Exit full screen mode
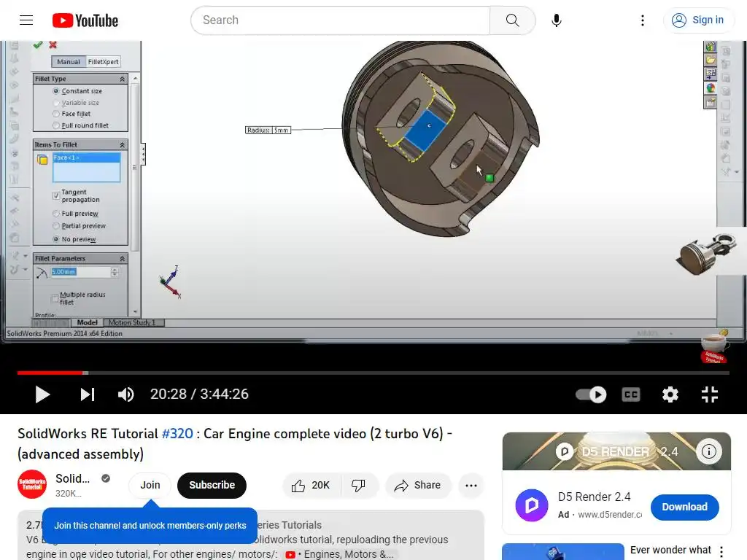The width and height of the screenshot is (747, 560). 709,394
